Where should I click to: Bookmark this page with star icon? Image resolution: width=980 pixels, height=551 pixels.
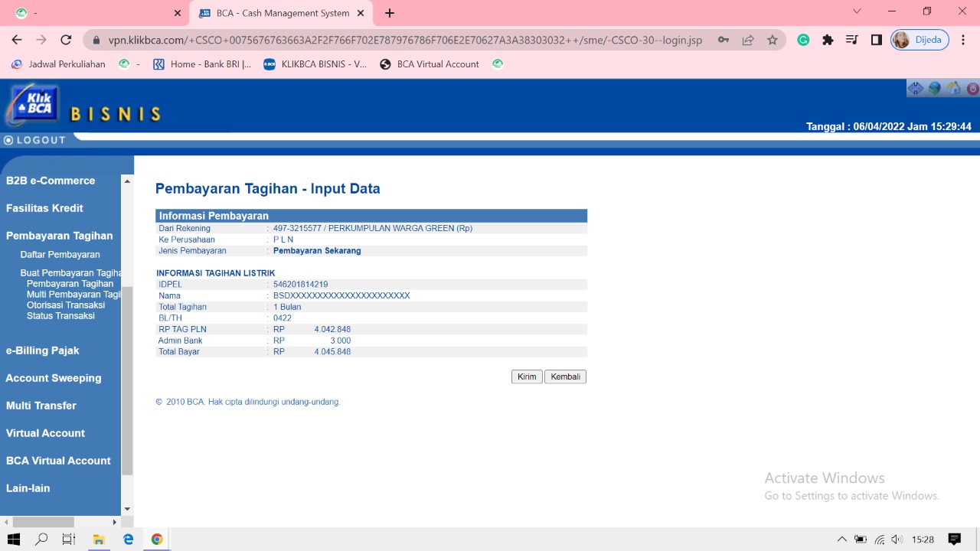click(x=773, y=40)
